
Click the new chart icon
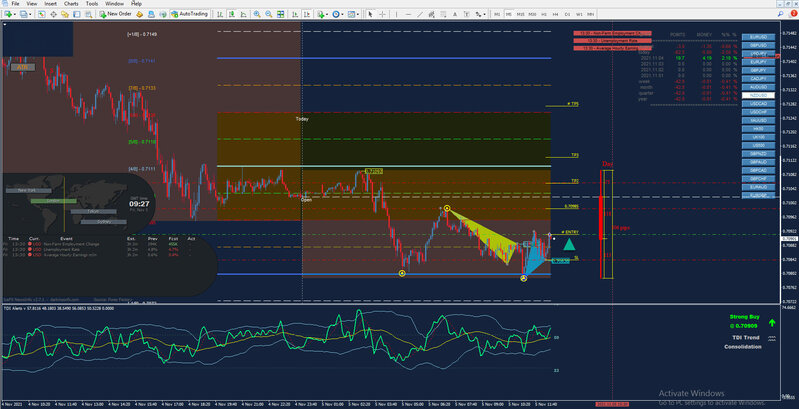pyautogui.click(x=8, y=14)
